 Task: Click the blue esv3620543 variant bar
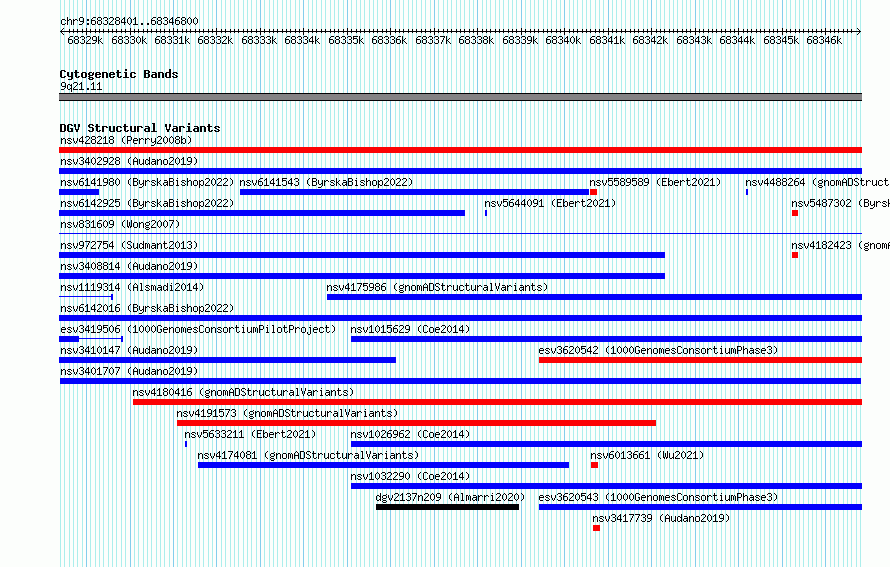point(700,507)
